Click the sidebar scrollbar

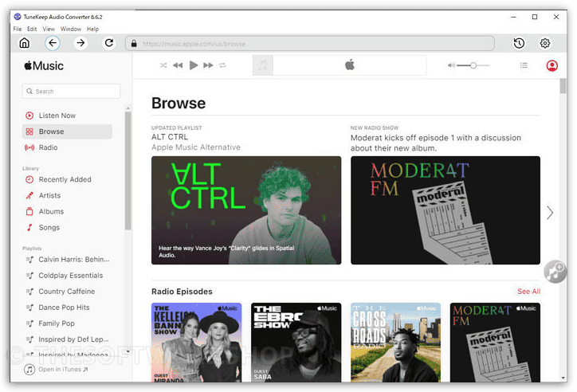128,171
